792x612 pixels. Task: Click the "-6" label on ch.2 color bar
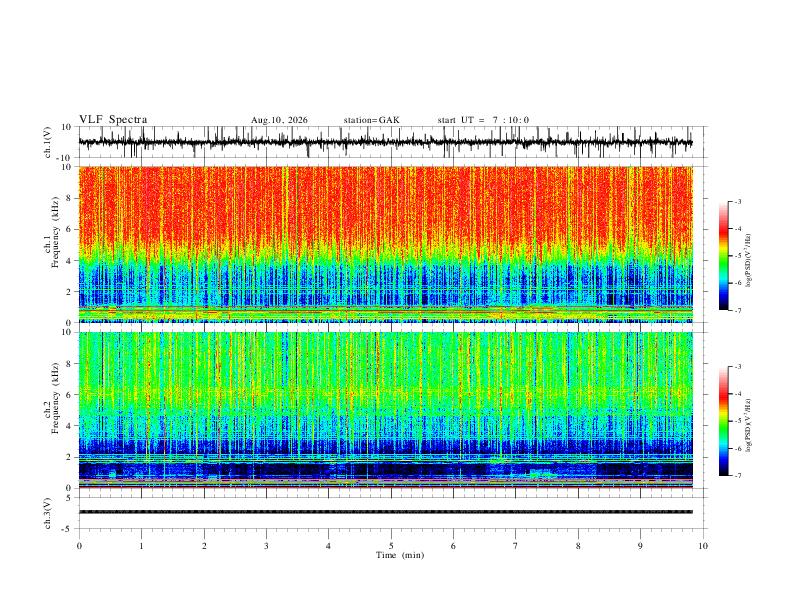[x=737, y=449]
